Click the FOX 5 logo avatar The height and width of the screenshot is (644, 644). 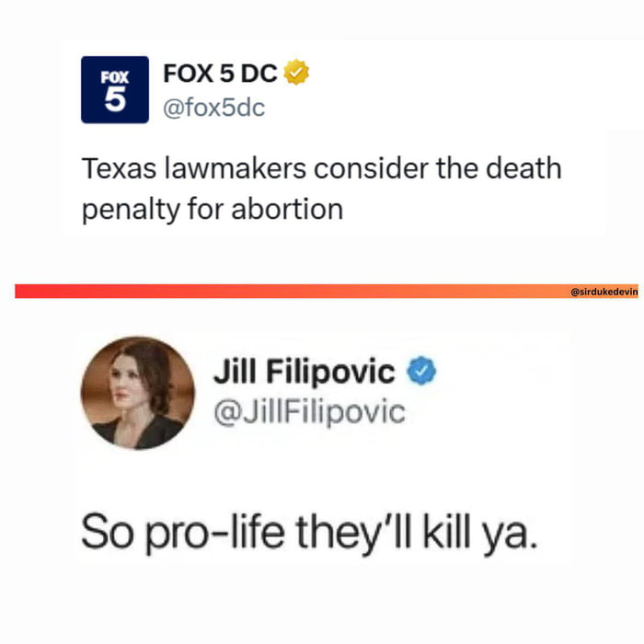tap(115, 89)
